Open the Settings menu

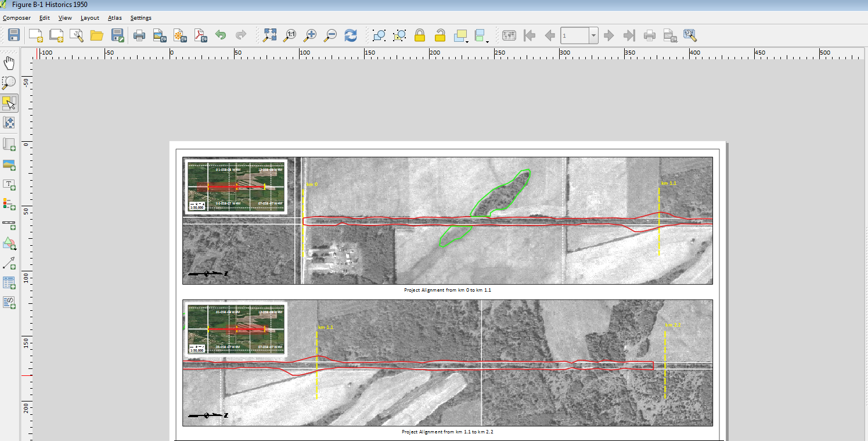(x=141, y=18)
